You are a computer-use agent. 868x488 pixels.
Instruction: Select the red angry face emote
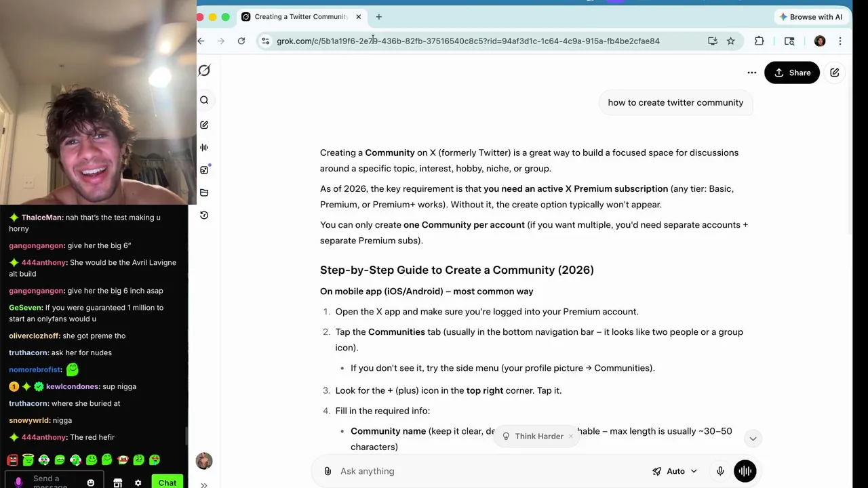tap(12, 460)
